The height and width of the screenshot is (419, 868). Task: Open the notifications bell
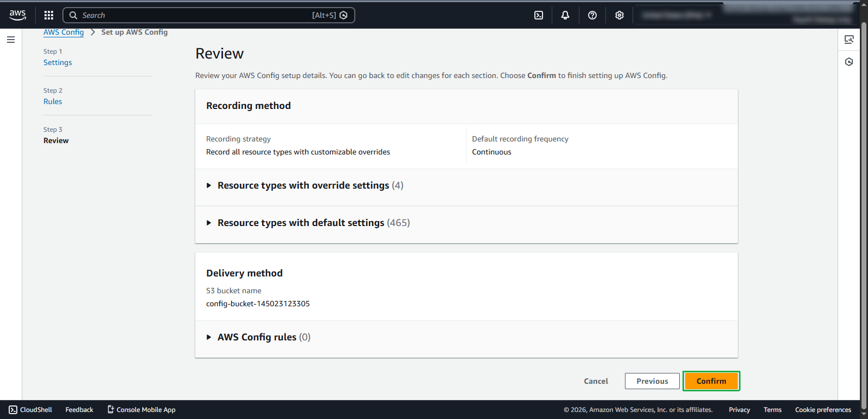(x=565, y=15)
